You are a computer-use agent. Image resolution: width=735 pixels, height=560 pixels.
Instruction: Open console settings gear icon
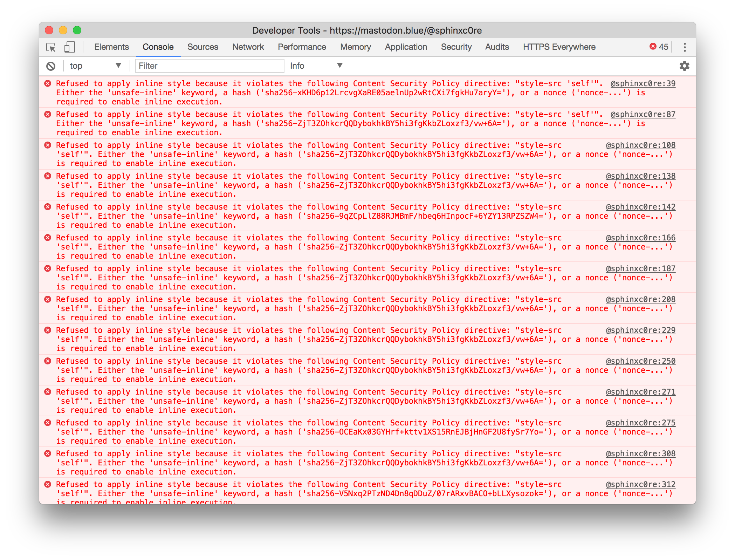point(684,66)
